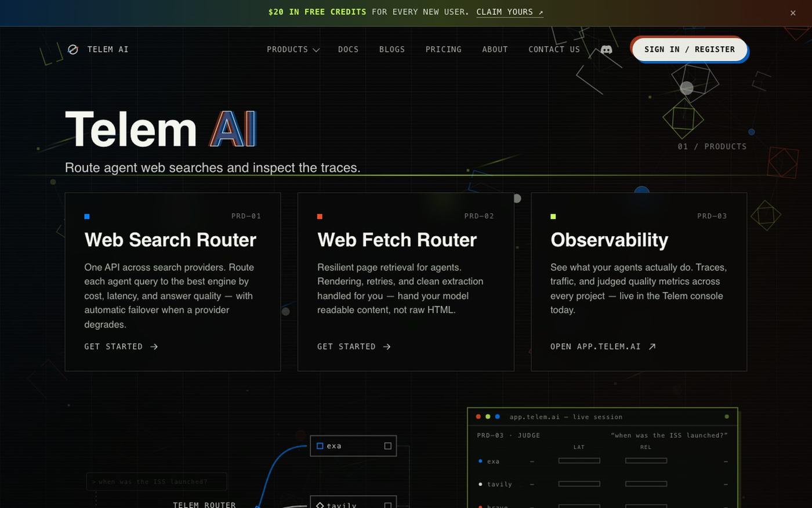Click the Telem AI hero heading
This screenshot has width=812, height=508.
pyautogui.click(x=160, y=129)
